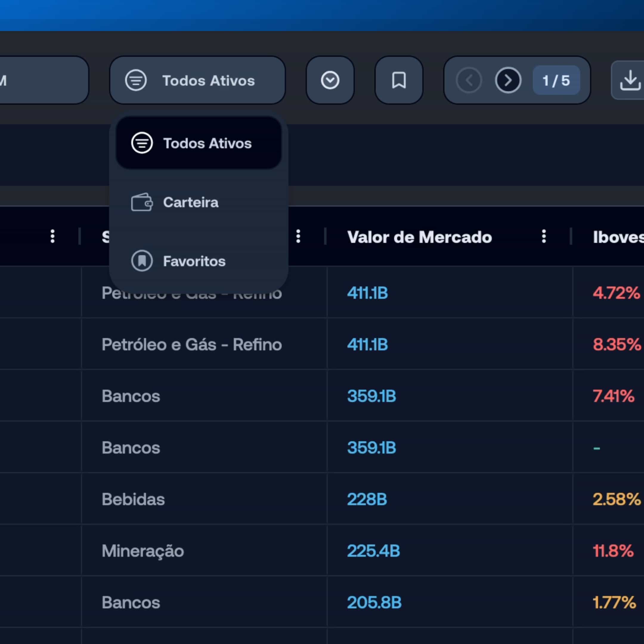Click the 1 / 5 page indicator
The width and height of the screenshot is (644, 644).
(x=556, y=80)
